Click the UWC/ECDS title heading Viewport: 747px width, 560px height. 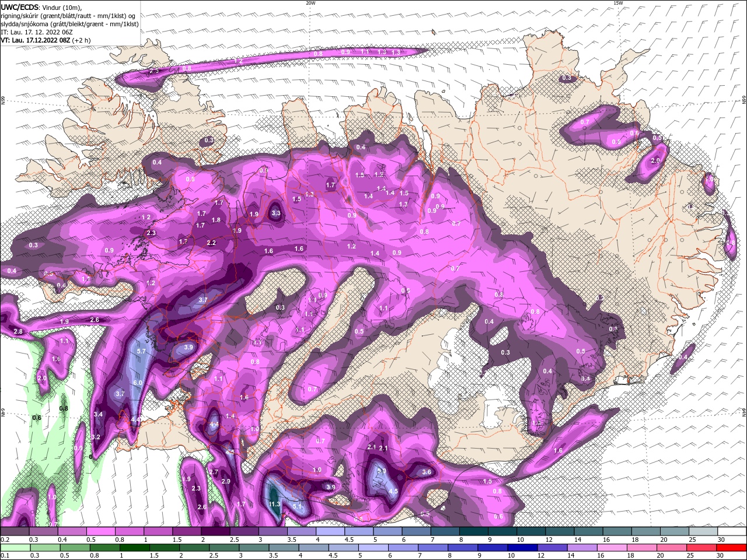(x=20, y=6)
